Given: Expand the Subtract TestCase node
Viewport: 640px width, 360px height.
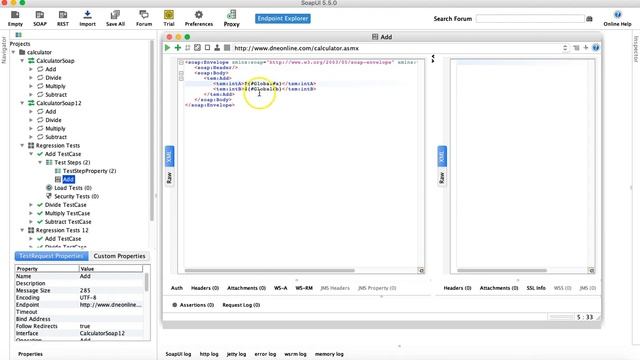Looking at the screenshot, I should coord(31,222).
